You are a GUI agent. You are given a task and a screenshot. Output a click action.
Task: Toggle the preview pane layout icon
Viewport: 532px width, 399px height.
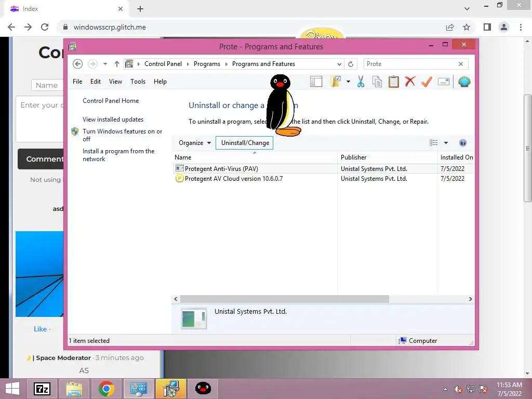pos(316,82)
